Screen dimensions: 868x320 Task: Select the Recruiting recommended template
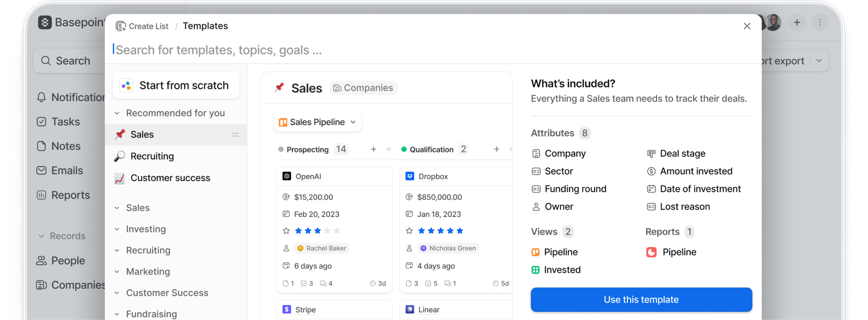(152, 156)
